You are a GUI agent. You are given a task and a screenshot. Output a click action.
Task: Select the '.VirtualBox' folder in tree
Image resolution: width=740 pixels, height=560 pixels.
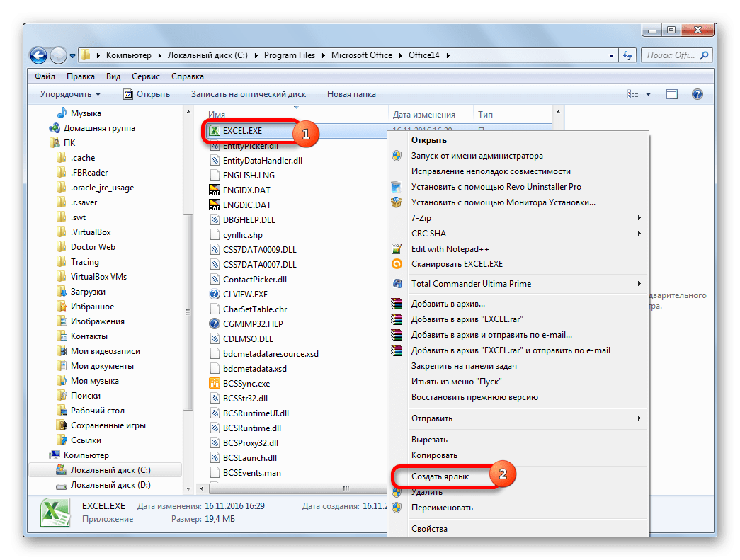click(90, 232)
